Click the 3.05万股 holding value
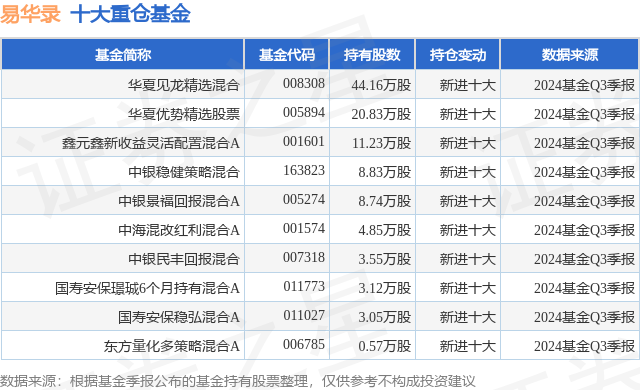Image resolution: width=640 pixels, height=390 pixels. [x=384, y=317]
